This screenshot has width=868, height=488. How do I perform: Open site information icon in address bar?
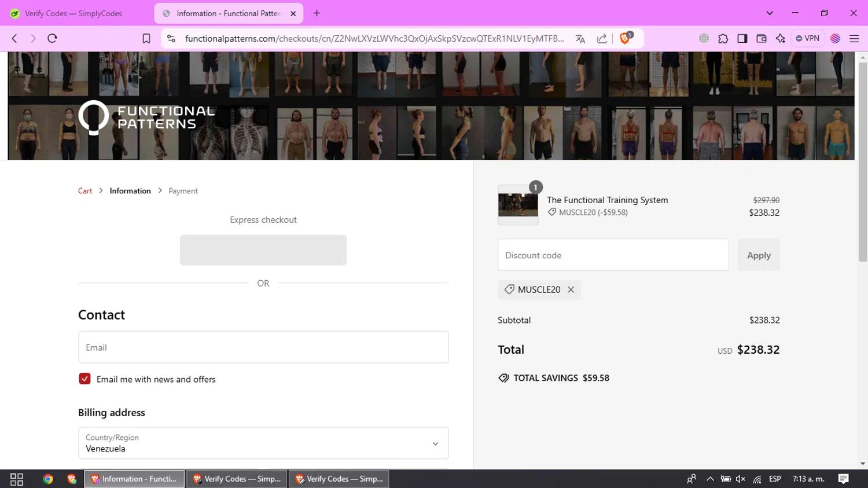pyautogui.click(x=171, y=38)
